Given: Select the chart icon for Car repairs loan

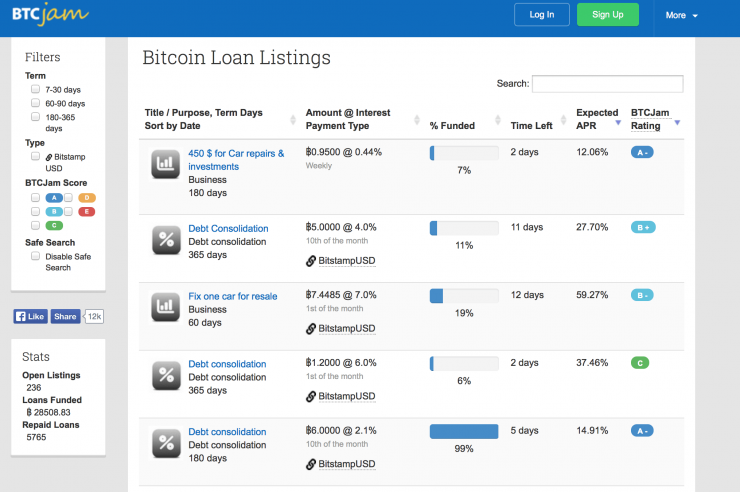Looking at the screenshot, I should [165, 164].
